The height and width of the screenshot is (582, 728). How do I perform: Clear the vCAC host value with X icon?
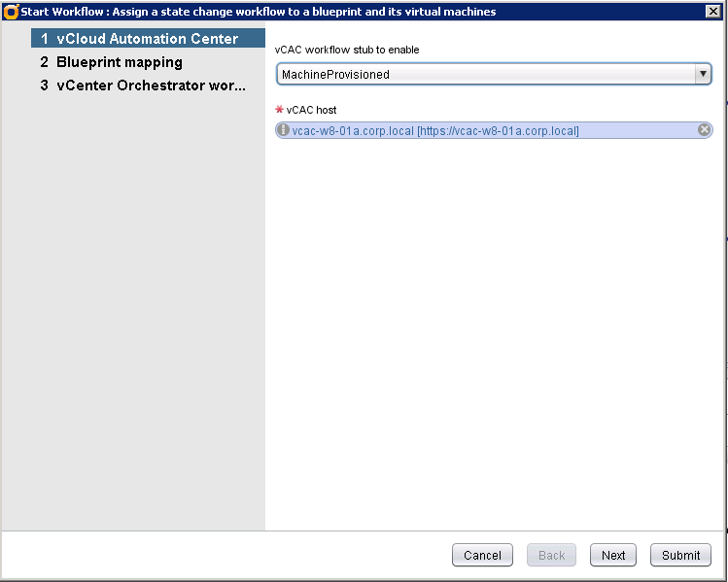704,130
